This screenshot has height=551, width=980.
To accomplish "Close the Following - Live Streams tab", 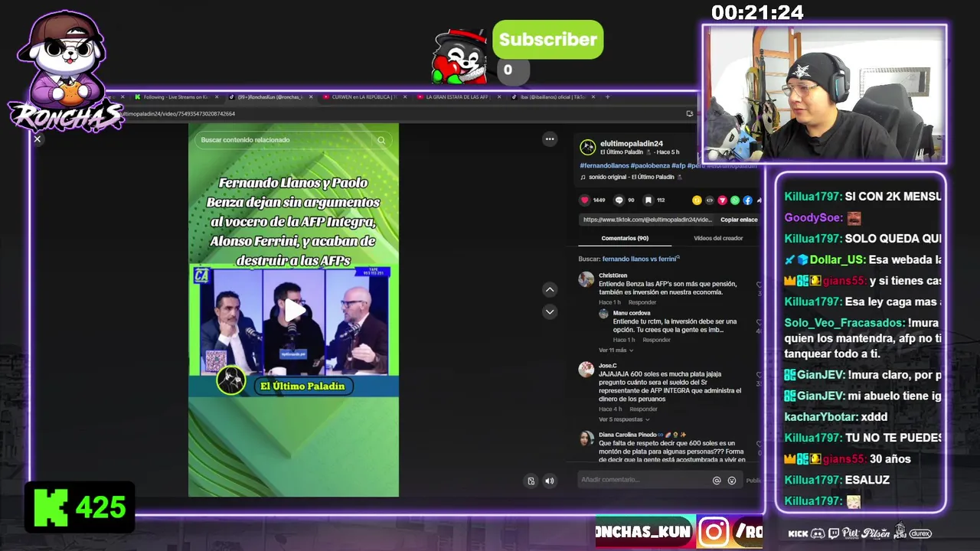I will pyautogui.click(x=217, y=97).
